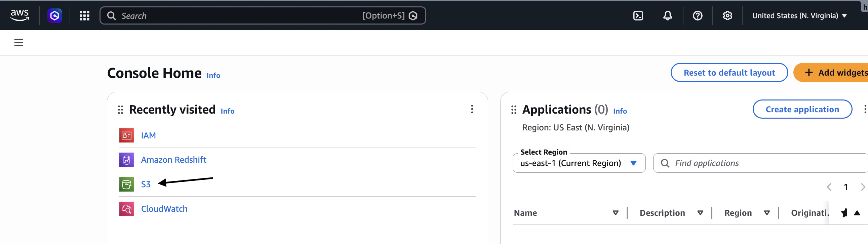Viewport: 868px width, 244px height.
Task: Click the Amazon Redshift service icon
Action: click(126, 160)
